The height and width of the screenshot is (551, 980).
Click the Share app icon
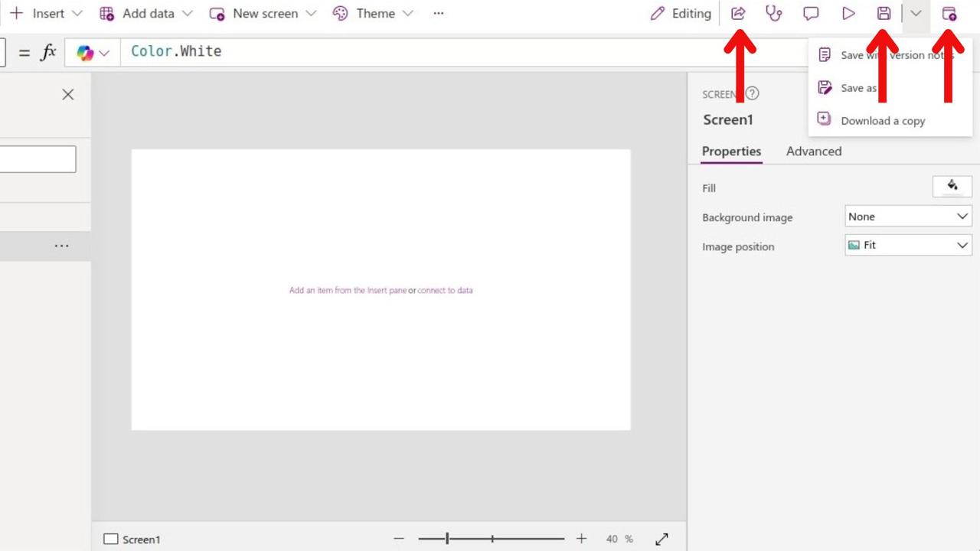[738, 14]
